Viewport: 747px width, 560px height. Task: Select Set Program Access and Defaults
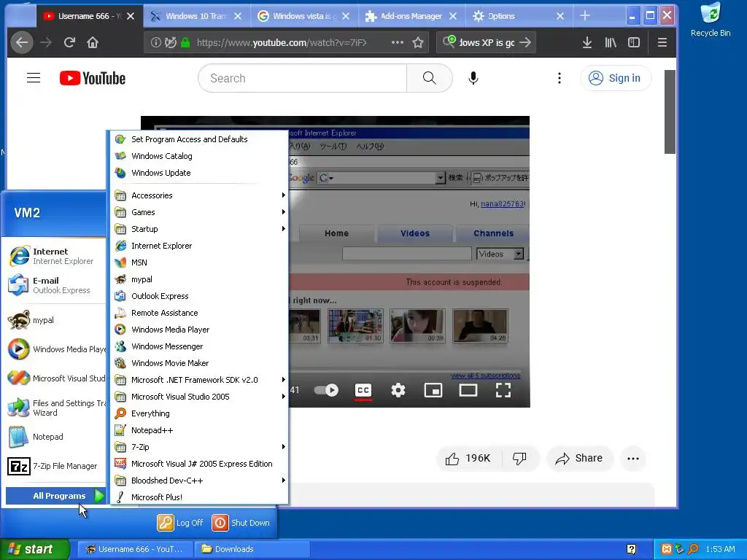pos(200,139)
